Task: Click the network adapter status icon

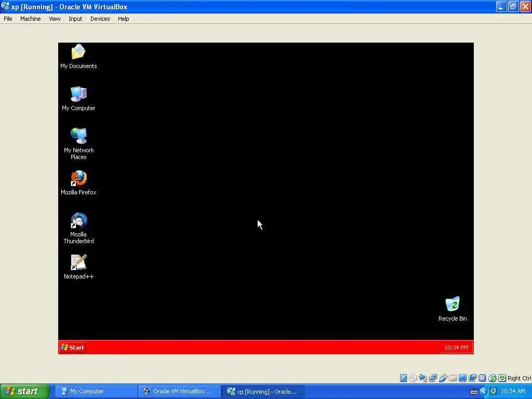Action: 433,378
